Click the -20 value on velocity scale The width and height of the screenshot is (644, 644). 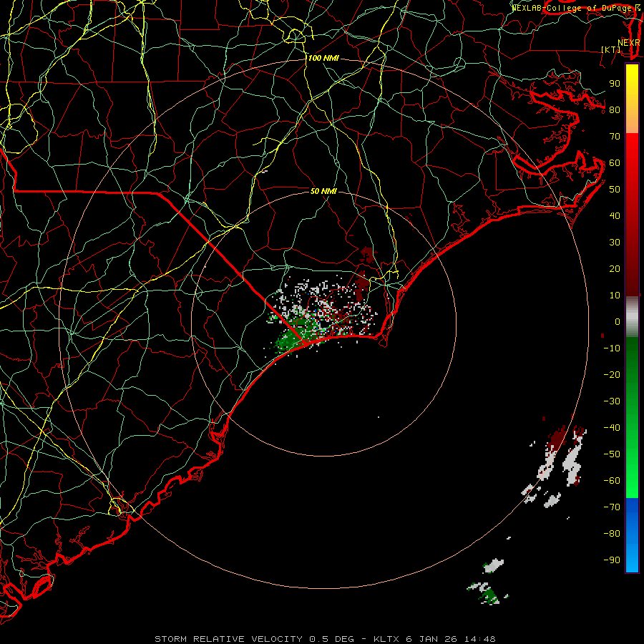(x=612, y=375)
